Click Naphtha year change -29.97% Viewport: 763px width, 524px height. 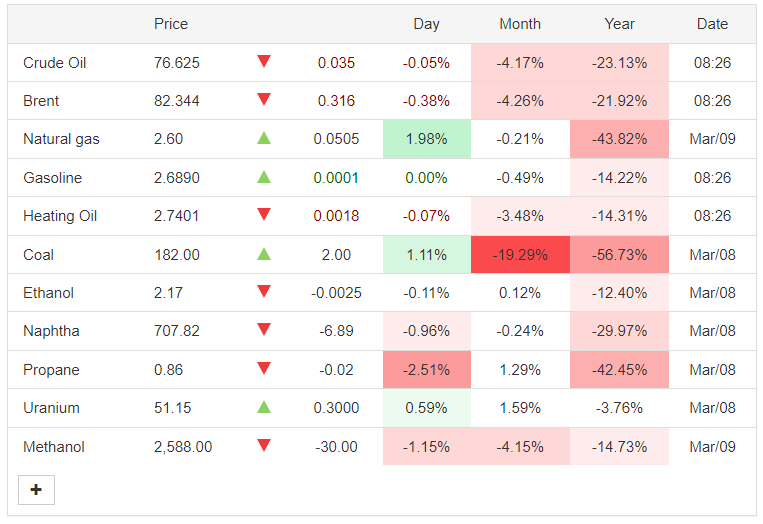coord(619,331)
